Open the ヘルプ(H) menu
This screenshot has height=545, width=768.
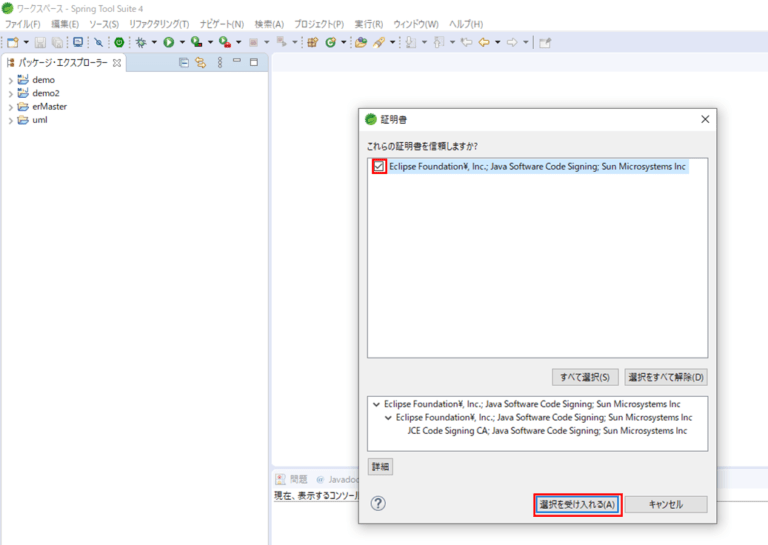pyautogui.click(x=465, y=23)
